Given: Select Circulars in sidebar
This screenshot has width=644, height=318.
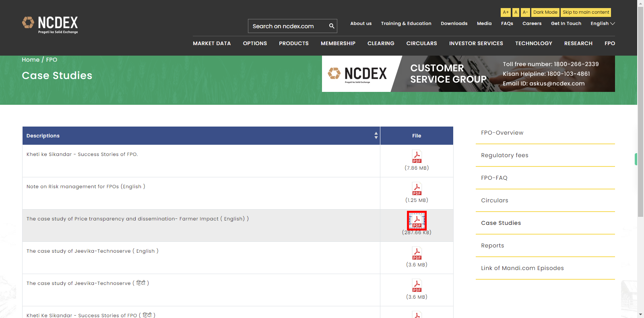Looking at the screenshot, I should [x=545, y=200].
